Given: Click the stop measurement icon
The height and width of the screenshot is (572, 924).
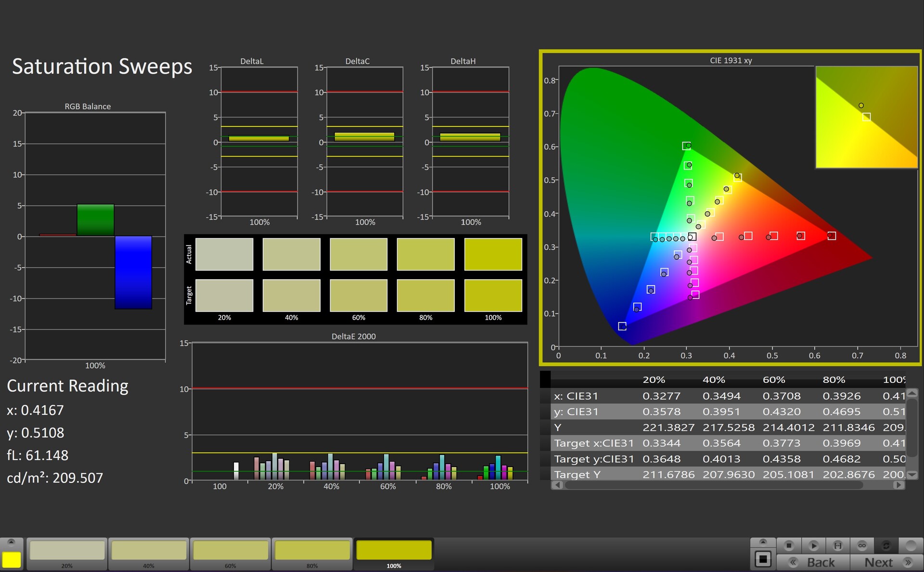Looking at the screenshot, I should (x=789, y=546).
